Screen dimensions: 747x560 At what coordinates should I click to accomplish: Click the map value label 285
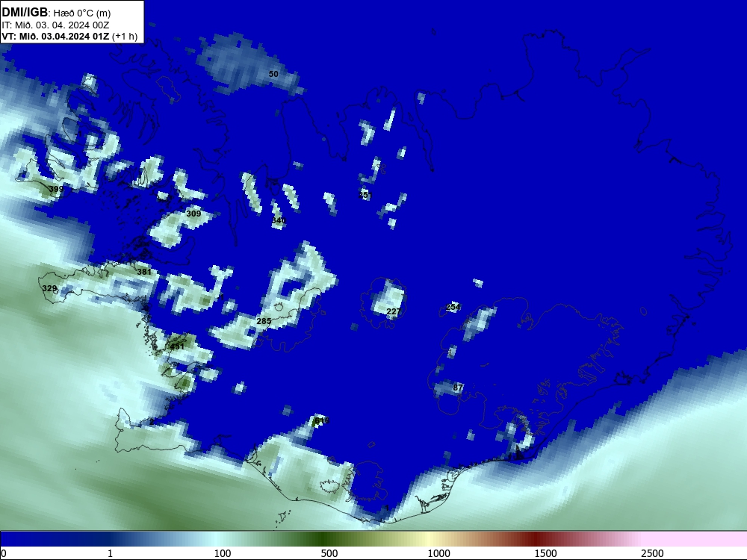click(x=264, y=321)
